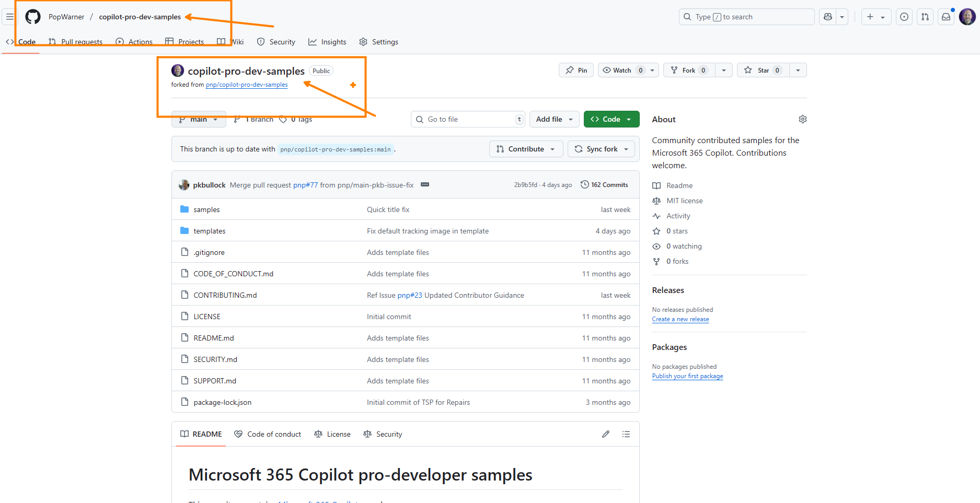
Task: Switch to the Projects tab
Action: click(185, 42)
